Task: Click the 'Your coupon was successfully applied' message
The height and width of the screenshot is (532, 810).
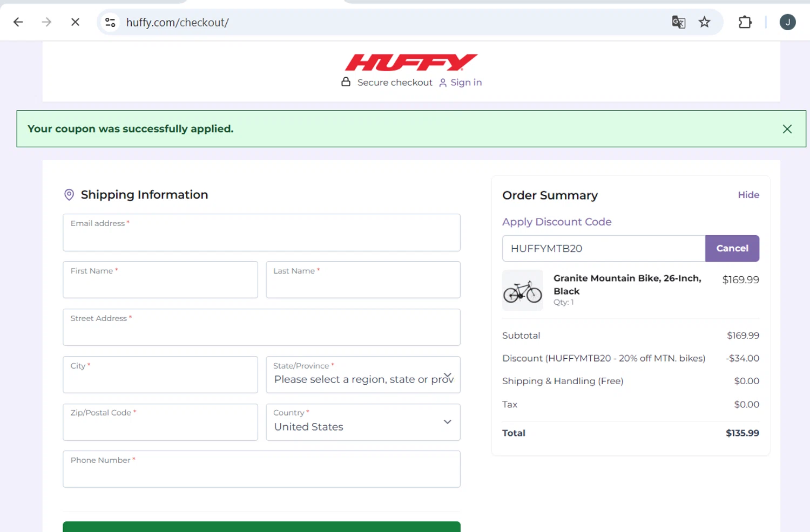Action: point(131,129)
